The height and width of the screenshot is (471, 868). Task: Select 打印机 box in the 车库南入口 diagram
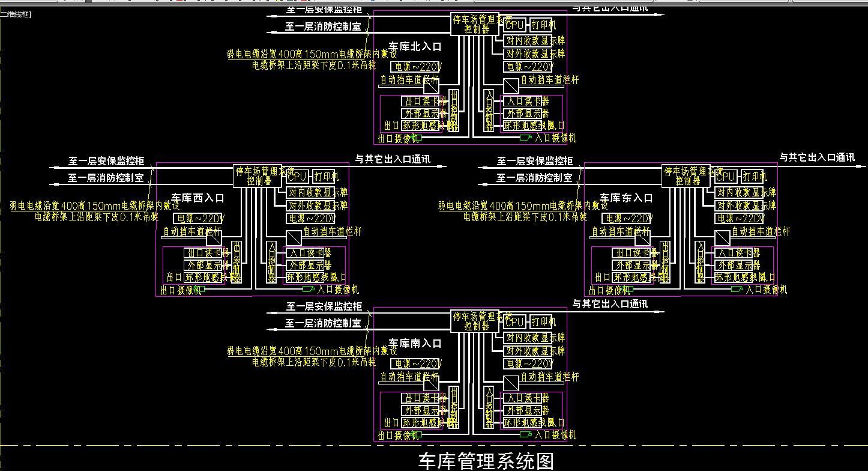point(542,321)
